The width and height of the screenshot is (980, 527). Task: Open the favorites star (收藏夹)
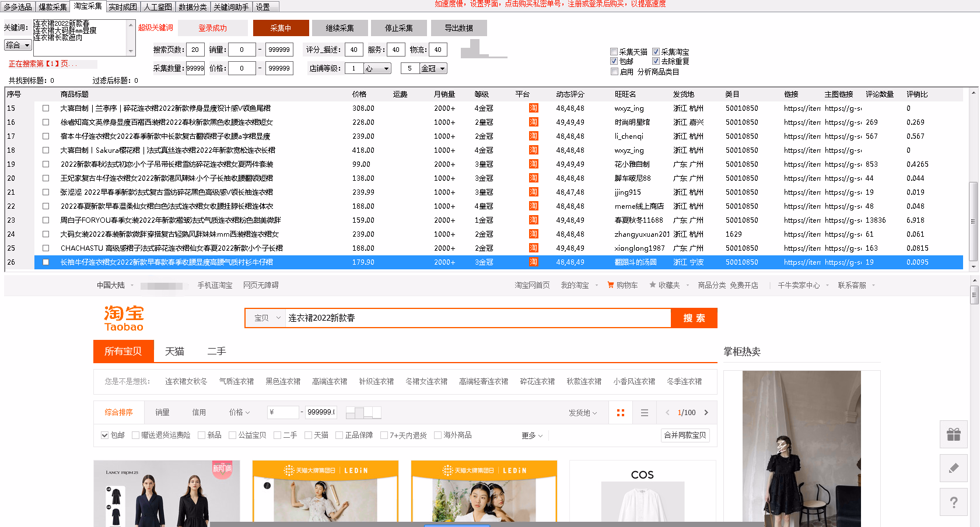664,285
